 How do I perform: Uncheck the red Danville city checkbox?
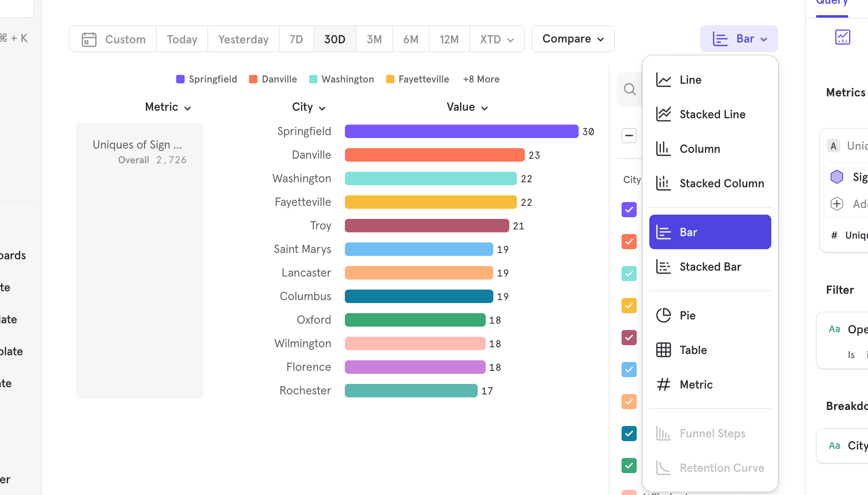(x=629, y=241)
